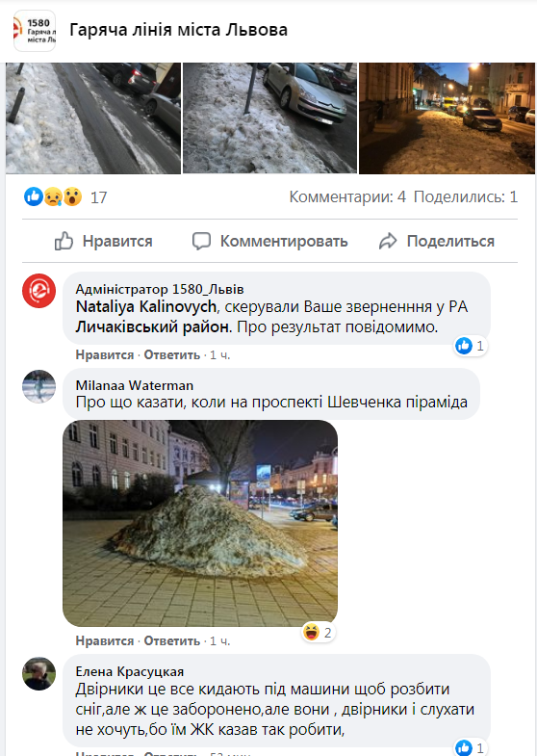The height and width of the screenshot is (756, 537).
Task: Open Елена Красуцкая's profile avatar
Action: [x=39, y=673]
